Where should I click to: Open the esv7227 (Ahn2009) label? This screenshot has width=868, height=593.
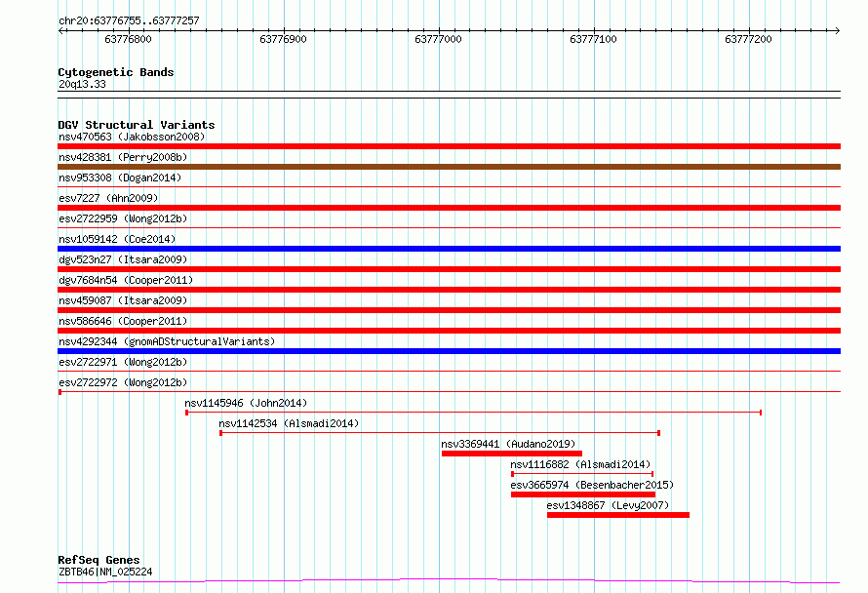pyautogui.click(x=108, y=198)
